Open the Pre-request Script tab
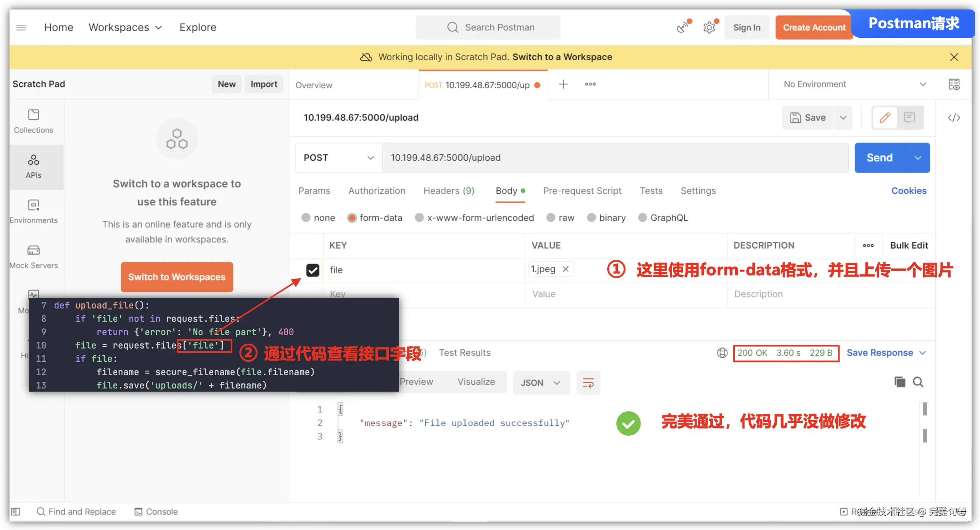The image size is (980, 530). pos(582,191)
